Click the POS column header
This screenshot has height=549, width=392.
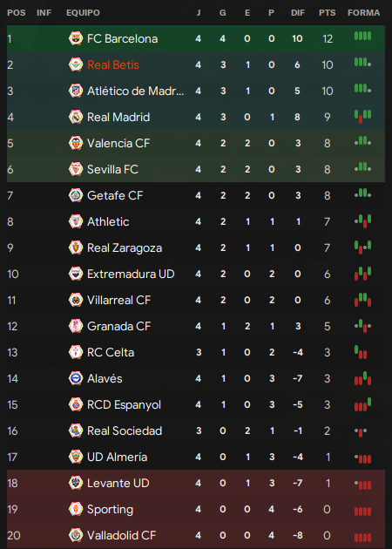click(x=17, y=13)
